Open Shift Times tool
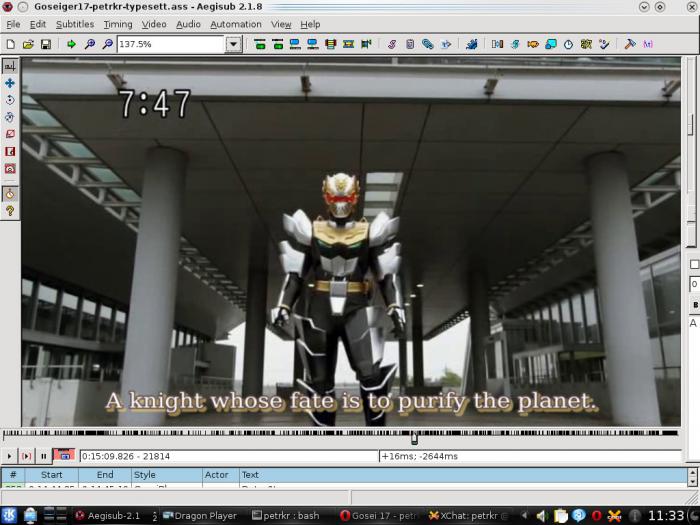 (x=497, y=44)
